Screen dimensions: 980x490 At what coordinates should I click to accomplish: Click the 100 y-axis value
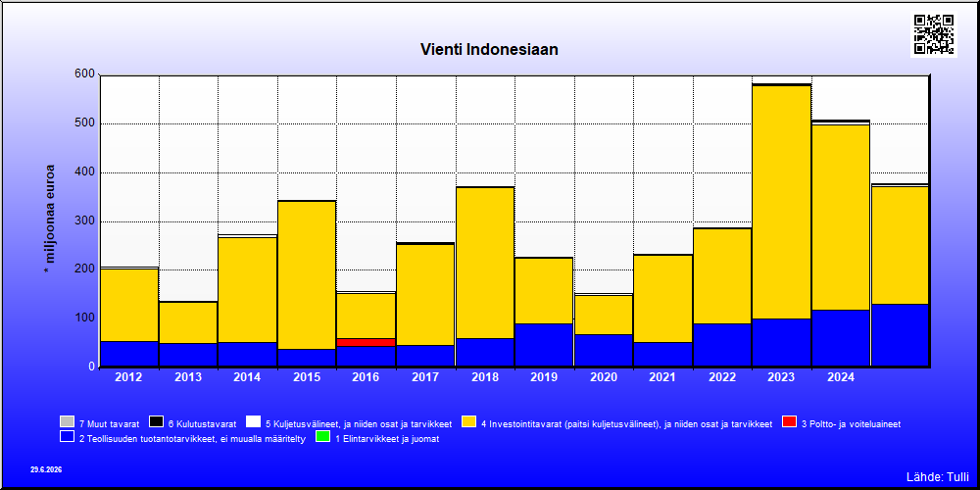click(85, 318)
